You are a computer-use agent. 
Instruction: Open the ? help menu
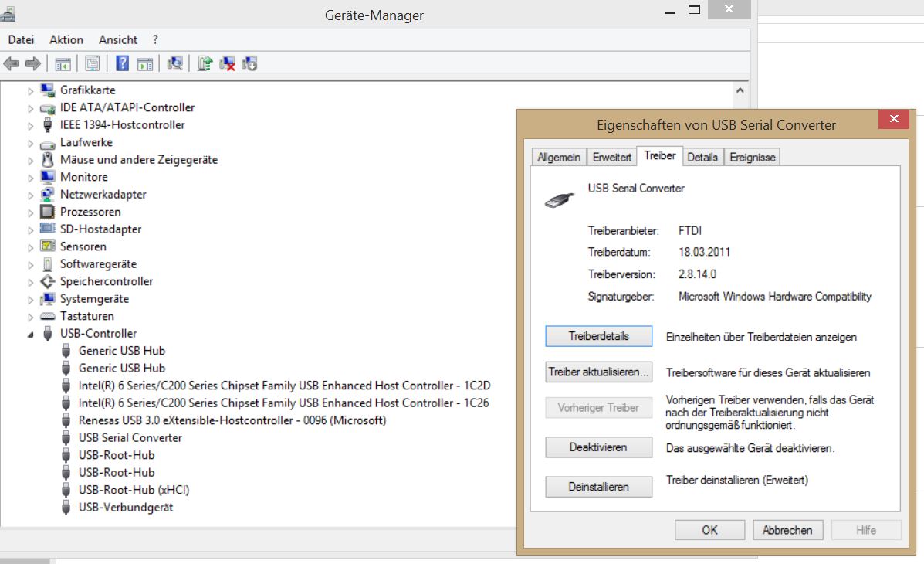click(x=155, y=39)
